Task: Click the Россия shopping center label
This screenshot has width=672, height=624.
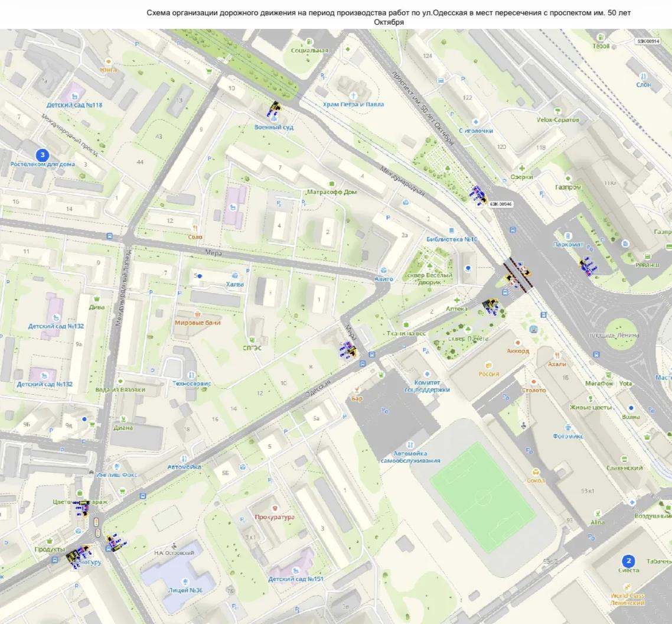Action: click(x=489, y=373)
